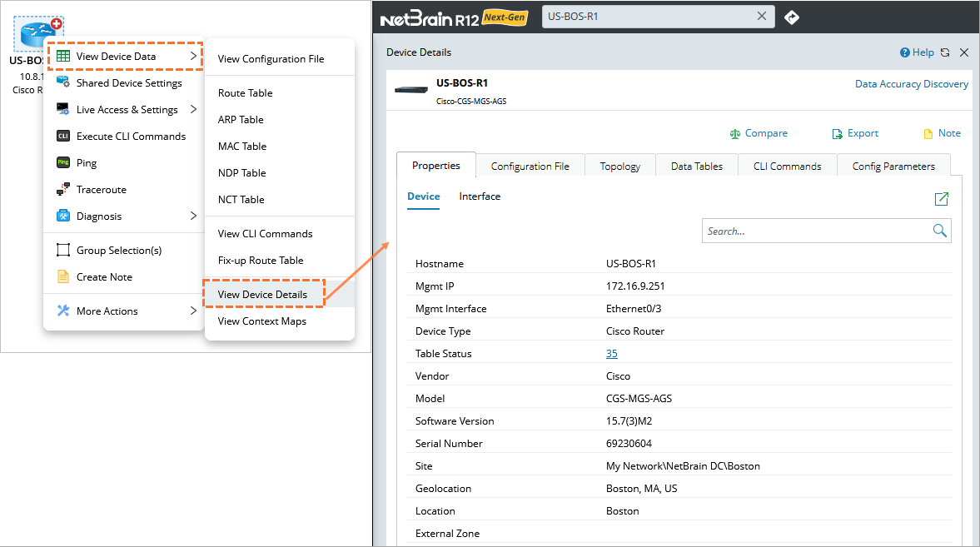This screenshot has height=547, width=980.
Task: Click the Shared Device Settings icon
Action: pos(63,82)
